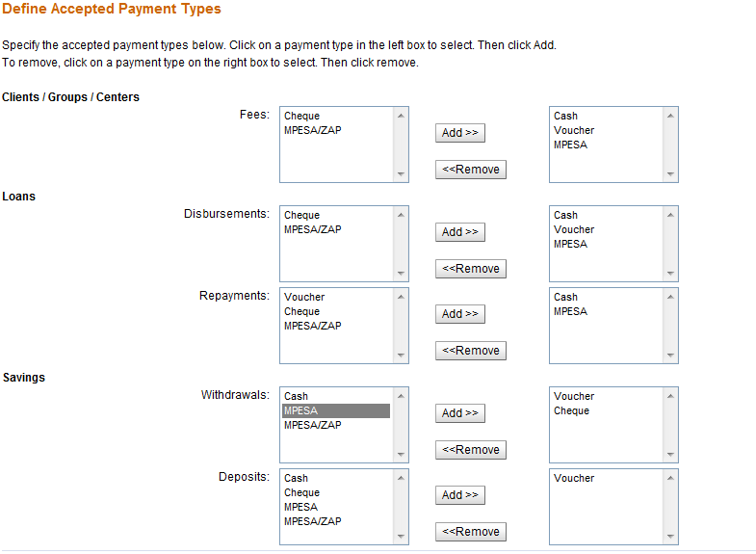The image size is (756, 554).
Task: Select Voucher in Deposits accepted list
Action: pyautogui.click(x=574, y=479)
